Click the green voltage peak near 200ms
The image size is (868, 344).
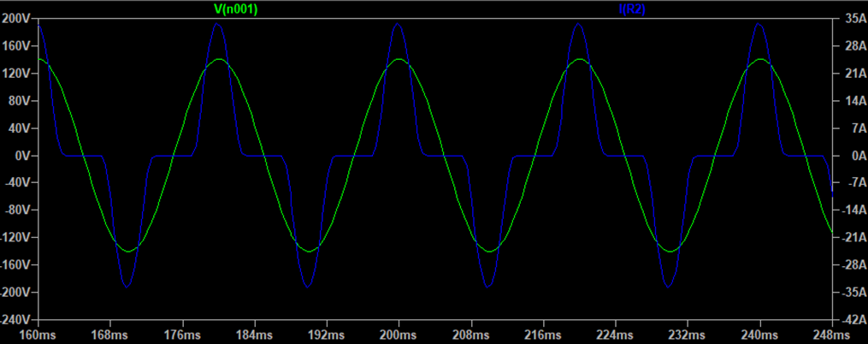tap(398, 59)
